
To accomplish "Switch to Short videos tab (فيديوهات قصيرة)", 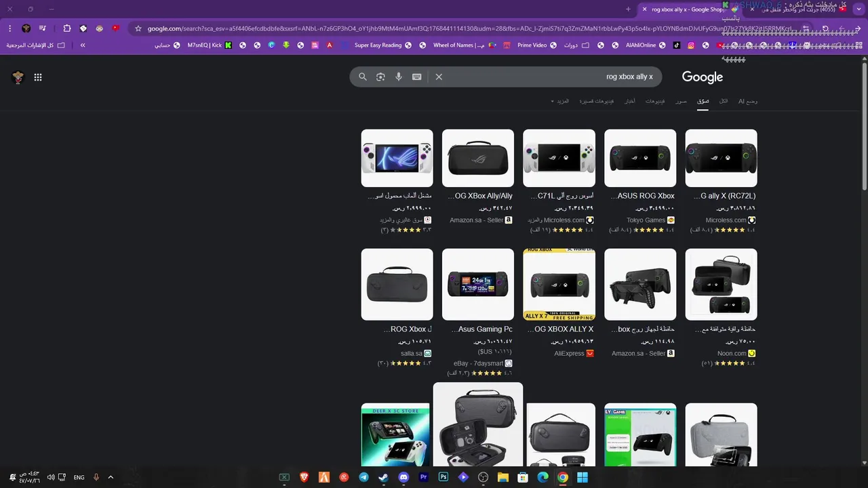I will point(597,101).
